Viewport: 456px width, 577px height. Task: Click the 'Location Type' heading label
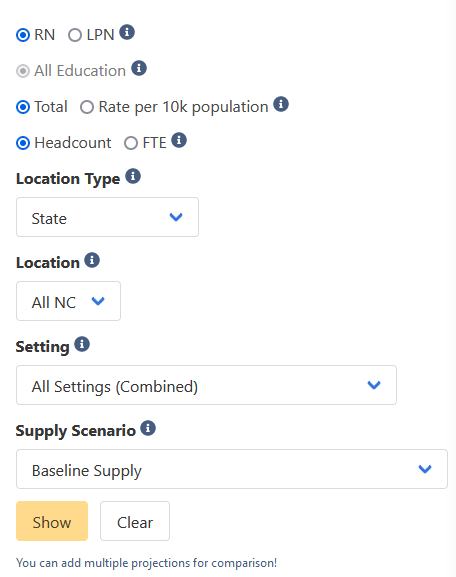[x=68, y=179]
